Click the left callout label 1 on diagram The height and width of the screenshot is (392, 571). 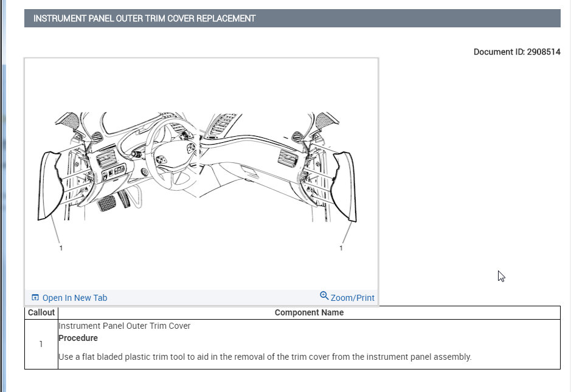pyautogui.click(x=60, y=248)
